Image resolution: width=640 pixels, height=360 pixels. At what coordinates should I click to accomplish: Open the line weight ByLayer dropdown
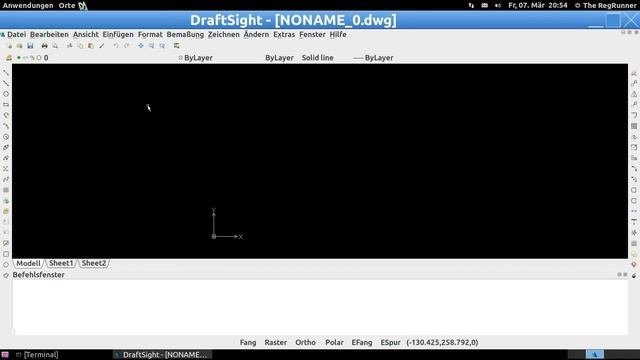coord(373,58)
